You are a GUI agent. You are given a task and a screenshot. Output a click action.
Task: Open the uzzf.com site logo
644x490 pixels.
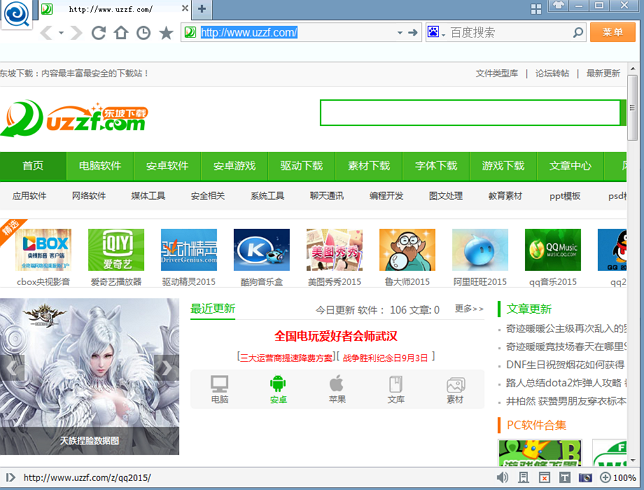[74, 118]
